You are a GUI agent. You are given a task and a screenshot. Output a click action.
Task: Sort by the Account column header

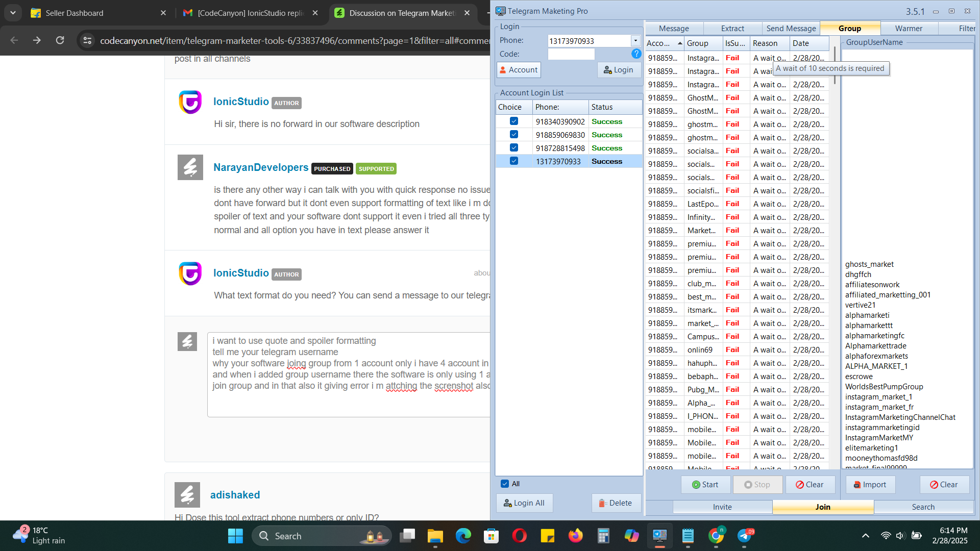tap(665, 43)
